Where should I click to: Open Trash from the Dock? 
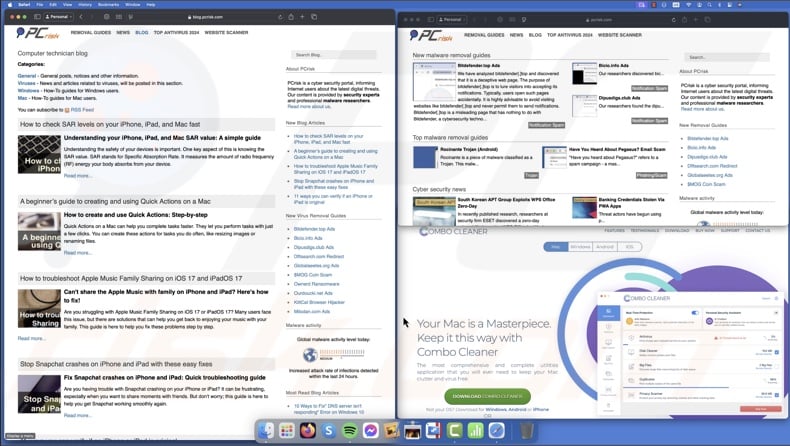[x=526, y=430]
